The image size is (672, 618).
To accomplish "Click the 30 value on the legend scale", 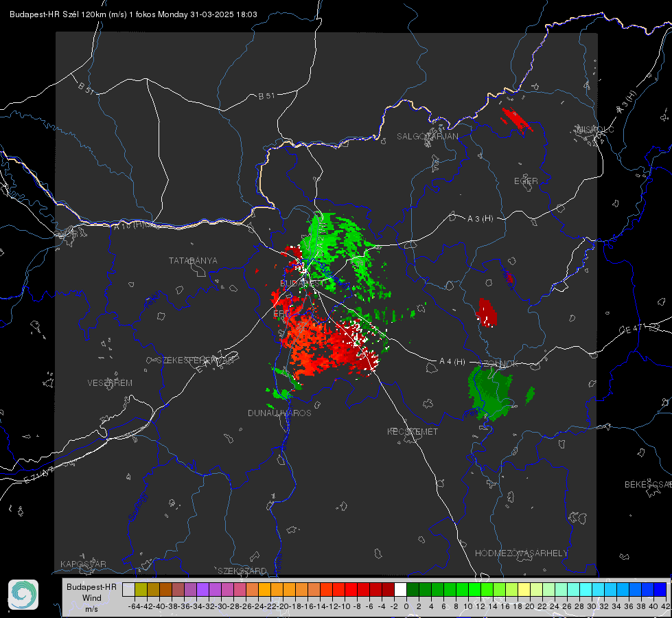I will (592, 606).
